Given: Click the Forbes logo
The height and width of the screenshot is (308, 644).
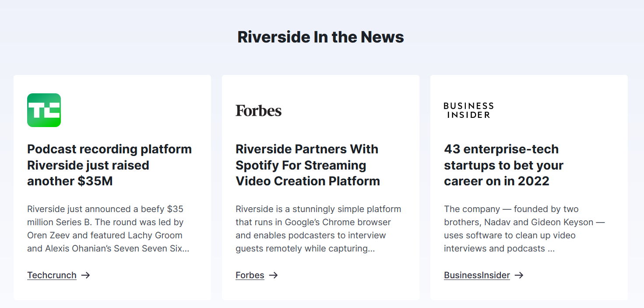Looking at the screenshot, I should point(258,110).
